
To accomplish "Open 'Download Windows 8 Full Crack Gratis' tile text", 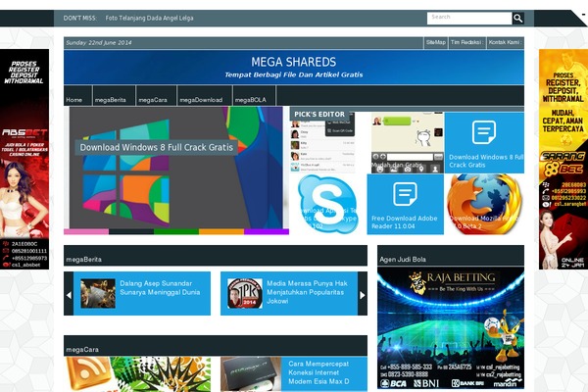I will tap(486, 161).
